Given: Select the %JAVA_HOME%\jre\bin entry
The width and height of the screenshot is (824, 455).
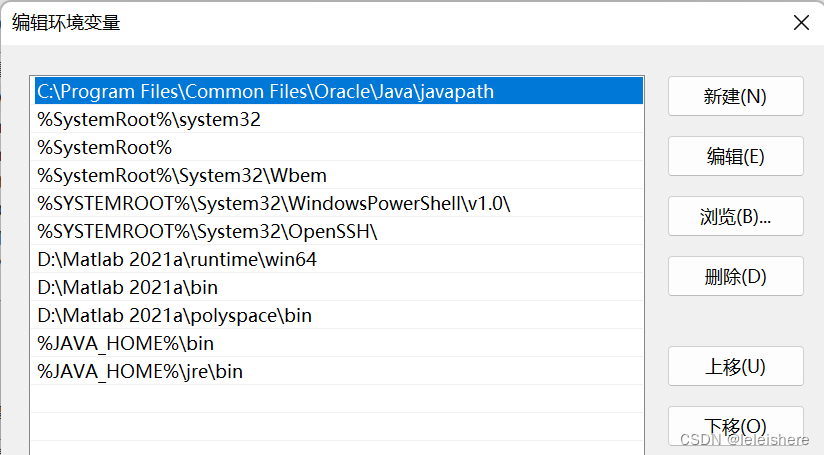Looking at the screenshot, I should click(337, 371).
